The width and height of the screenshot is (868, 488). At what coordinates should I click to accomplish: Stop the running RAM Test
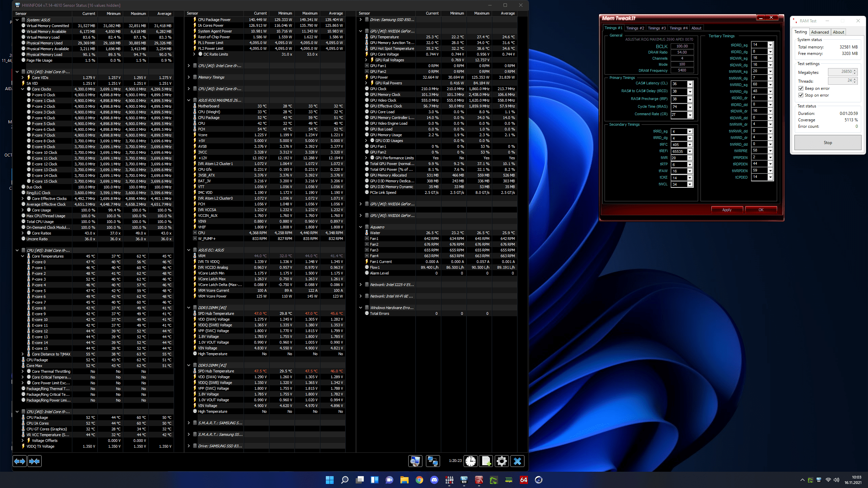[828, 143]
